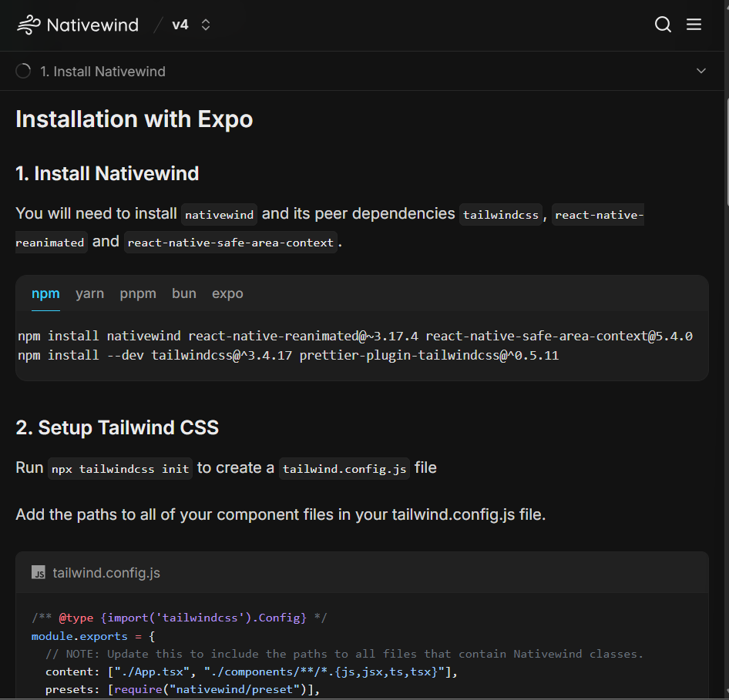729x700 pixels.
Task: Open the hamburger menu icon
Action: [694, 24]
